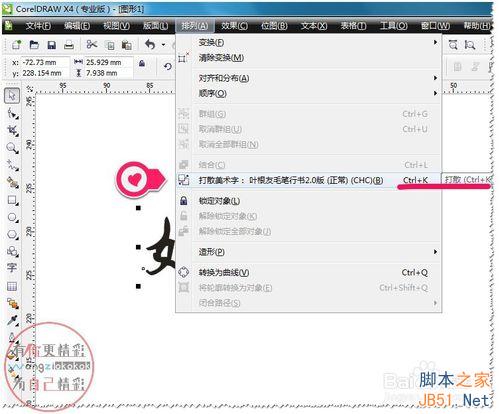Viewport: 500px width, 414px height.
Task: Select the Eyedropper tool
Action: 13,321
